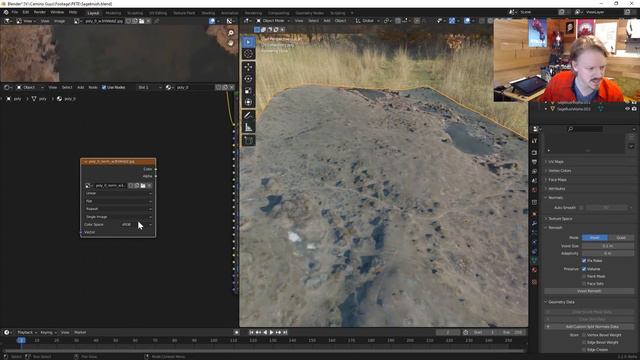The image size is (640, 360).
Task: Toggle the Use Nodes checkbox
Action: tap(104, 87)
